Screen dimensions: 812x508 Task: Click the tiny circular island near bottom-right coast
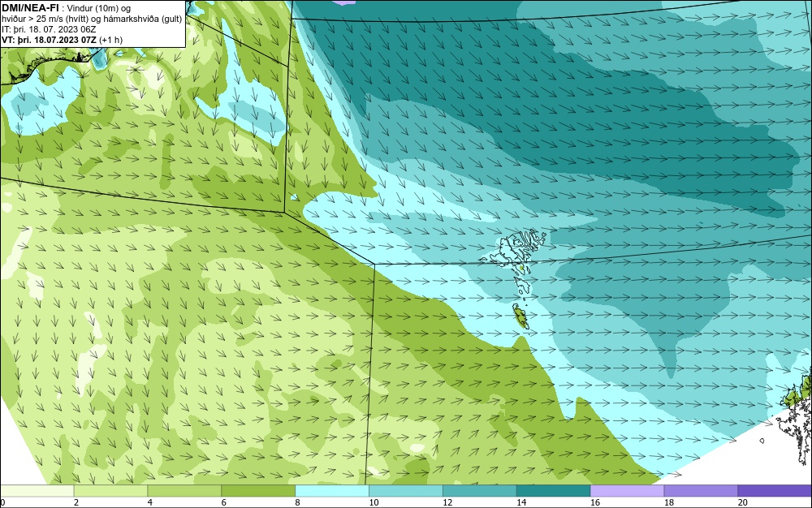(x=762, y=441)
